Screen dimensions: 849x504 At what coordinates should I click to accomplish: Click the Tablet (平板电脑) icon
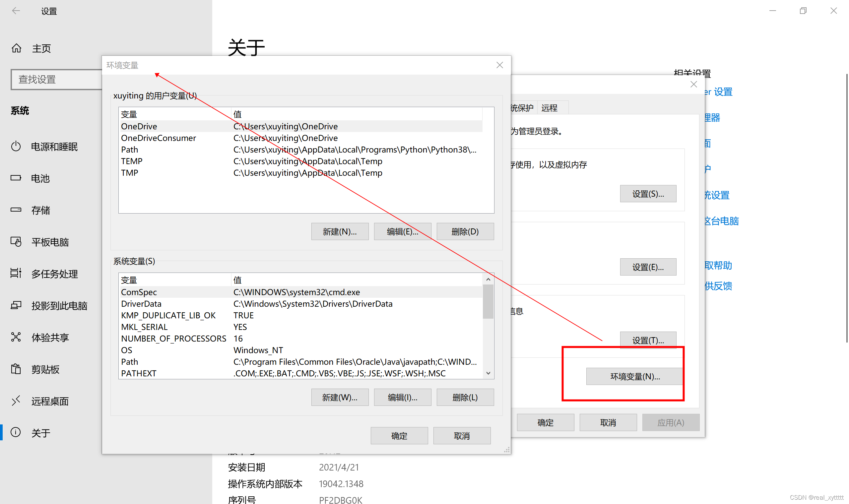[x=16, y=242]
